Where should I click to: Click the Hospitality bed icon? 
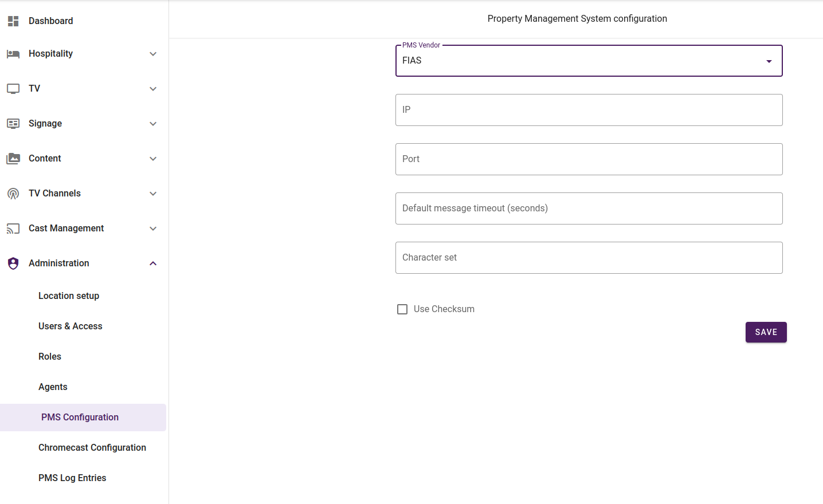coord(13,54)
